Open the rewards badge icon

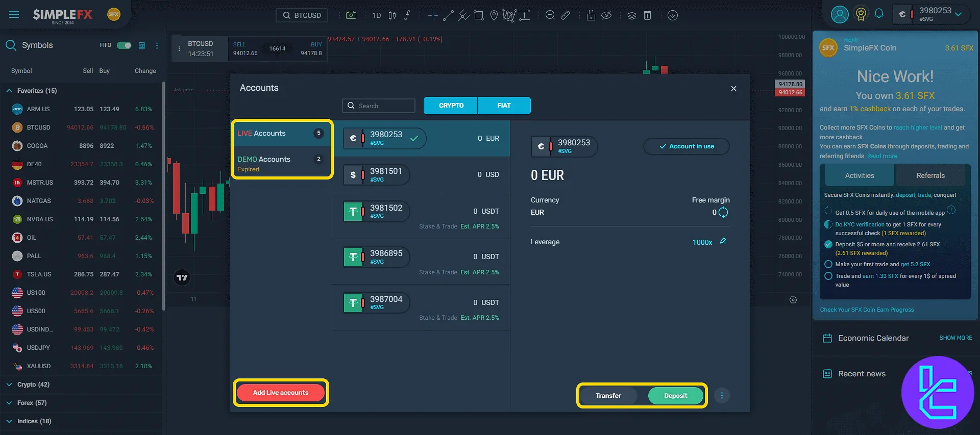[861, 14]
